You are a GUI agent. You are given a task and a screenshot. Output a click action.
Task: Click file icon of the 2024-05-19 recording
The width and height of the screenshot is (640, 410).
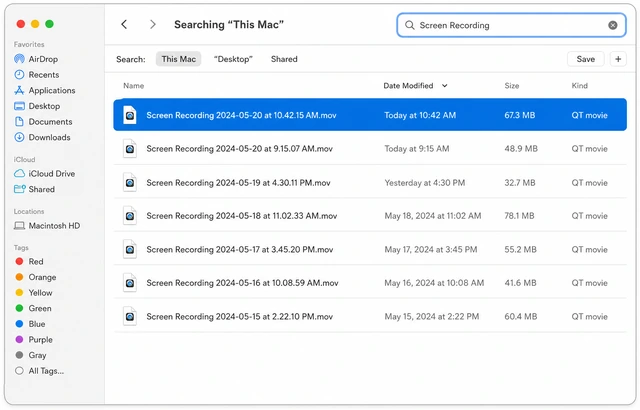point(130,182)
